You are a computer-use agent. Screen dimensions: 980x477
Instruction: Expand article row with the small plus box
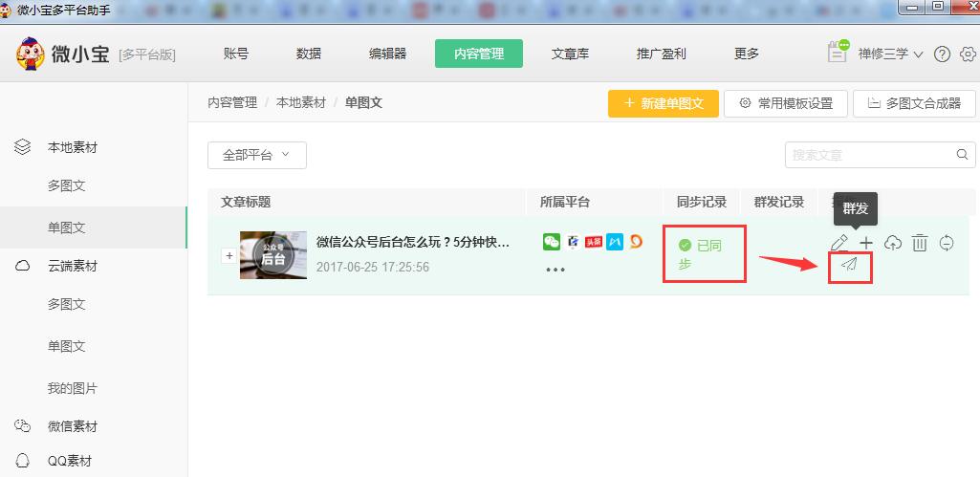[x=229, y=255]
